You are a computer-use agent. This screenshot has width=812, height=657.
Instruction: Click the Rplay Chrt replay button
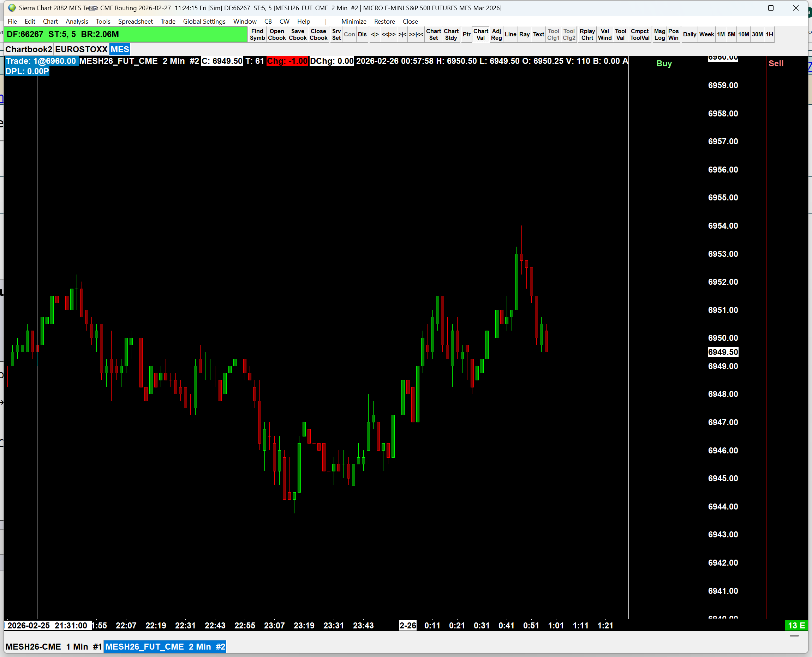587,35
